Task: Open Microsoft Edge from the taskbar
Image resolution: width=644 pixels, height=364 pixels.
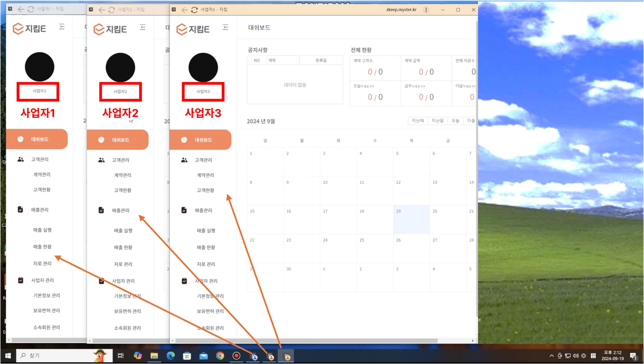Action: [171, 356]
